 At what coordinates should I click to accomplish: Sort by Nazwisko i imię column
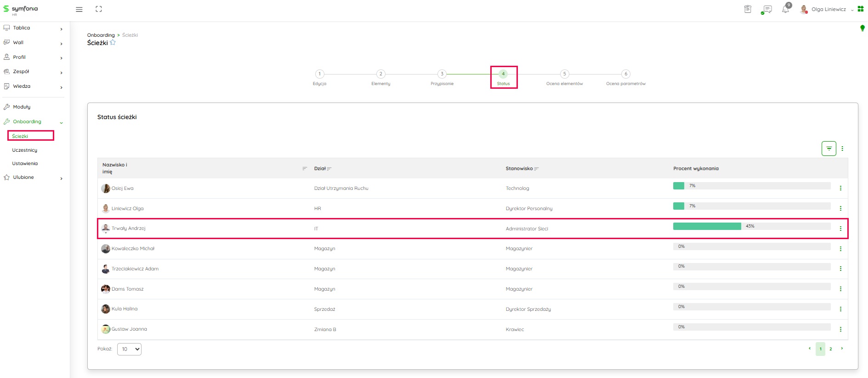(x=304, y=168)
